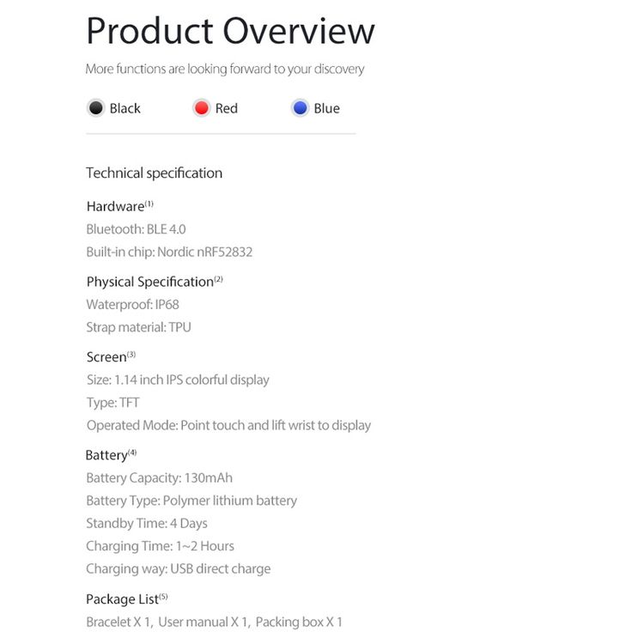Click the Bluetooth BLE 4.0 line
The width and height of the screenshot is (644, 644).
click(136, 229)
